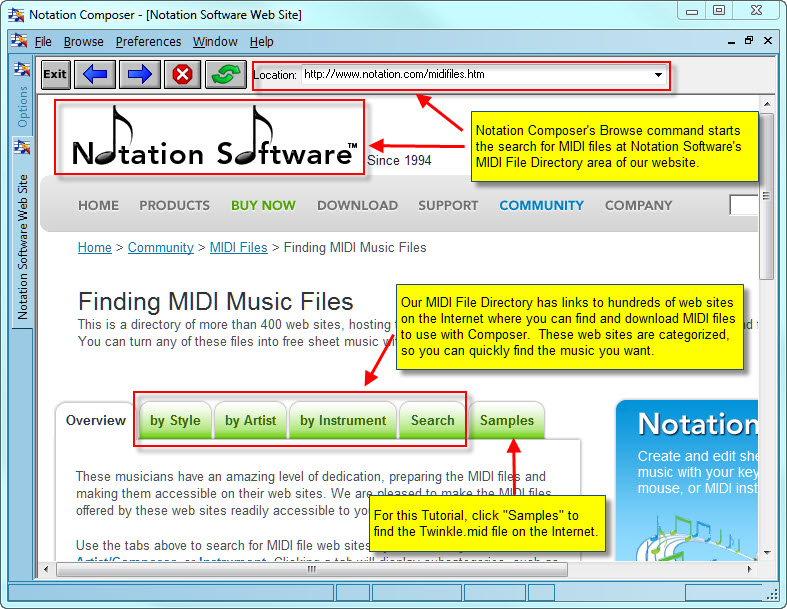Open the Window menu
787x609 pixels.
click(x=215, y=42)
